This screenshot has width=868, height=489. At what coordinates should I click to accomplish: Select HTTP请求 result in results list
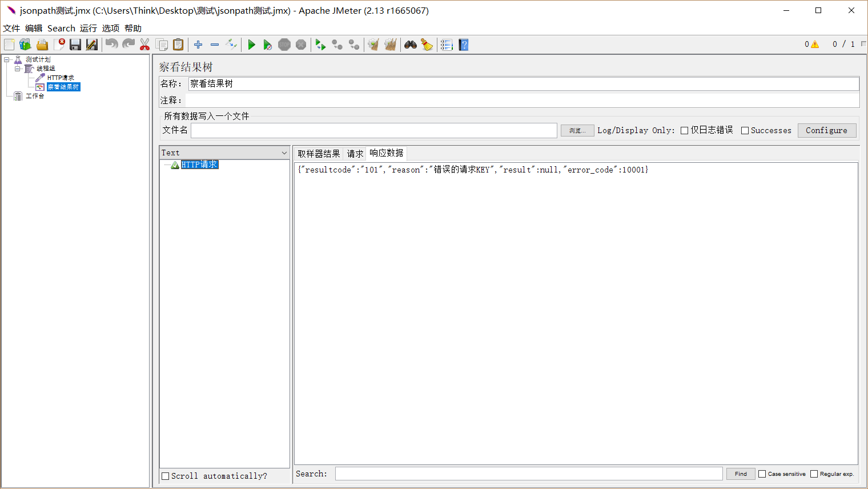click(199, 165)
